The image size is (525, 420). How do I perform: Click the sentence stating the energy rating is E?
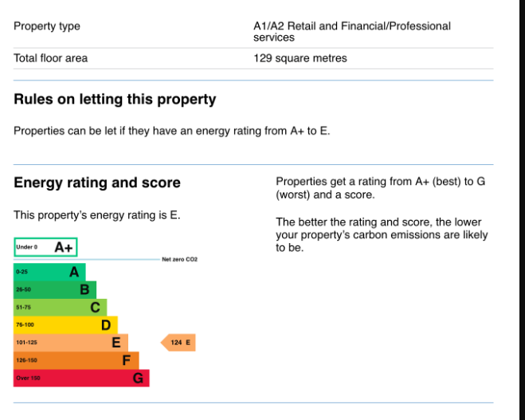[x=97, y=215]
